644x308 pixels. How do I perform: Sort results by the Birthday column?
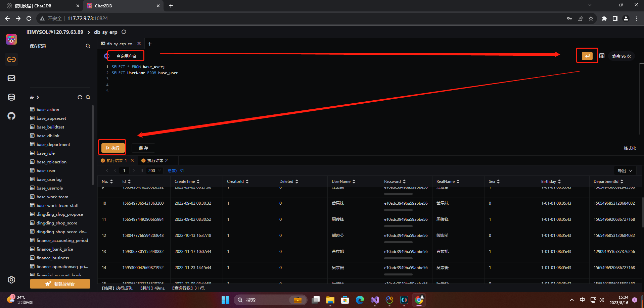[559, 182]
